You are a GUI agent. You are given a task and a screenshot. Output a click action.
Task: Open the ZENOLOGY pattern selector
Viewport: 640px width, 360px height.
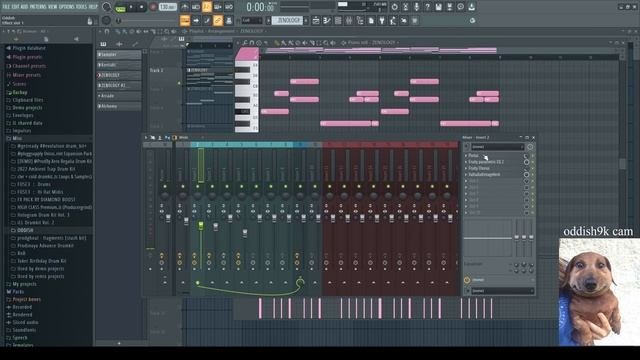pyautogui.click(x=287, y=20)
